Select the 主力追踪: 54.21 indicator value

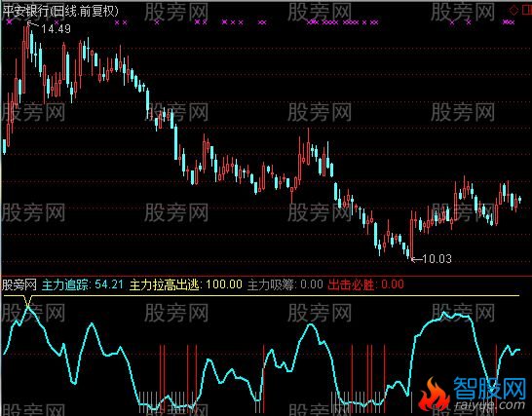(83, 284)
